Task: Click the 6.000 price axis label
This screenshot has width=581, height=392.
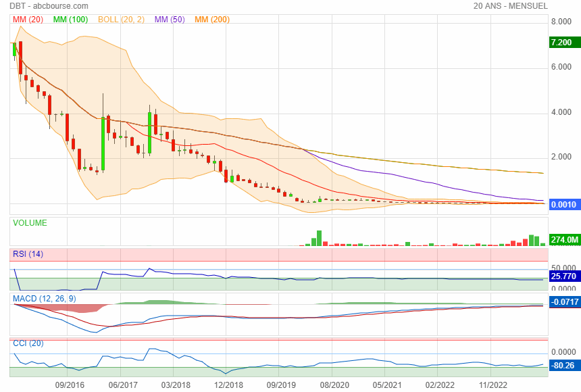Action: click(x=561, y=67)
